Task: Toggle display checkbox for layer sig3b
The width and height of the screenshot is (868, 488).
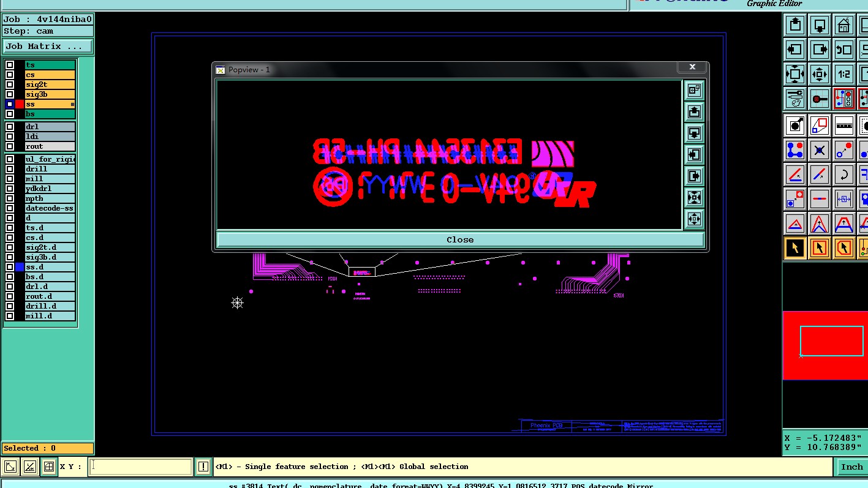Action: click(10, 94)
